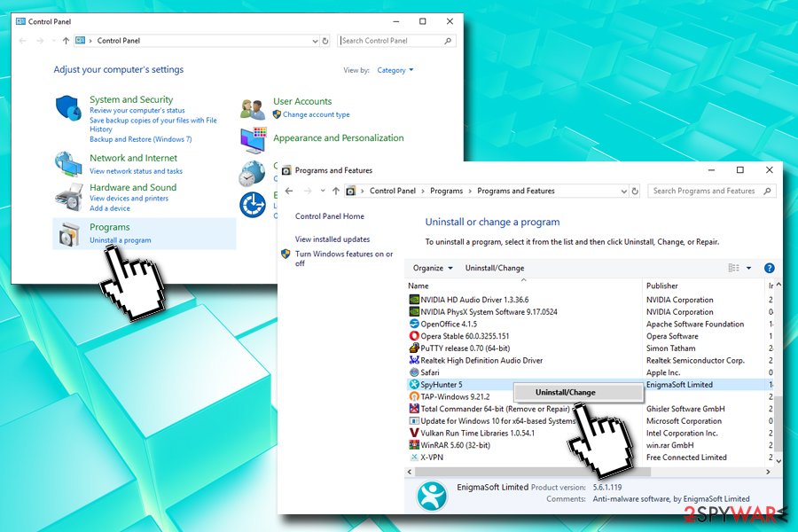Click the Vulkan Run Time Libraries icon
This screenshot has width=798, height=532.
tap(414, 433)
